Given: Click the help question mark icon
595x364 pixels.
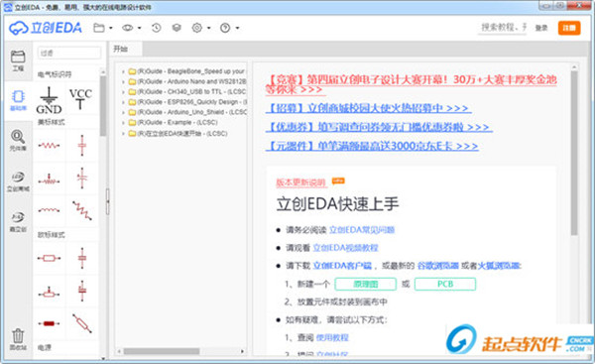Looking at the screenshot, I should coord(225,28).
